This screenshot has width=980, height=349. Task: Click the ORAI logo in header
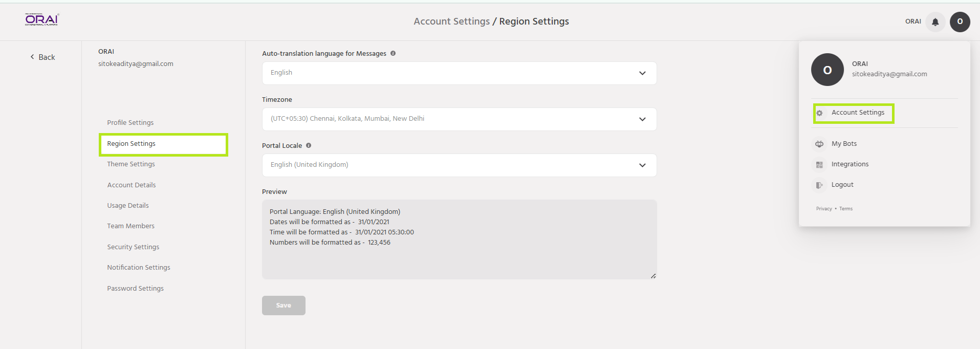(x=42, y=19)
